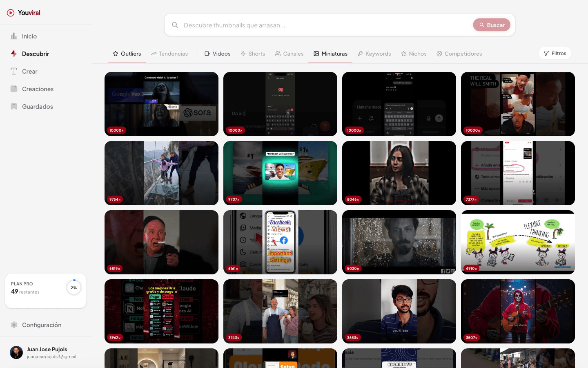Click the 9707x outlier badge

(234, 200)
